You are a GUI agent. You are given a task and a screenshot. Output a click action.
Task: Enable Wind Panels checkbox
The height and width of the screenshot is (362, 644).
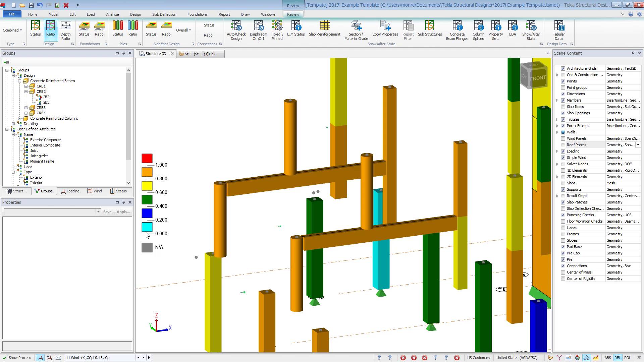563,138
